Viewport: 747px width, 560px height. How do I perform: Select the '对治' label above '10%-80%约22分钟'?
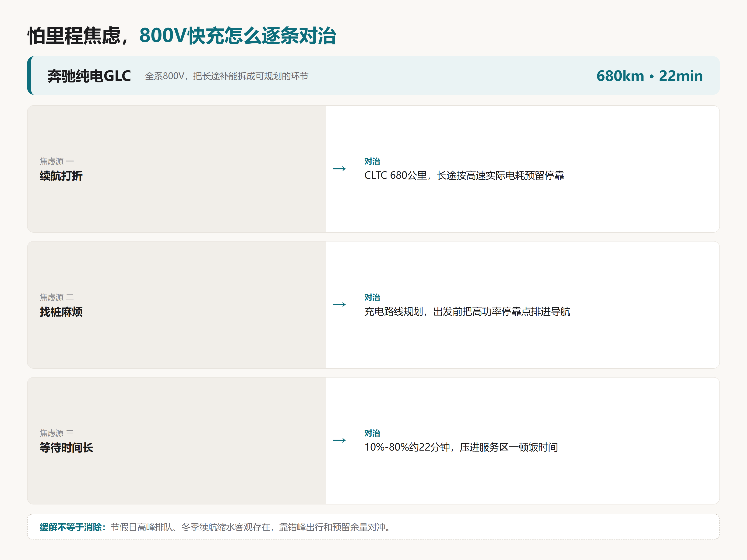(372, 433)
